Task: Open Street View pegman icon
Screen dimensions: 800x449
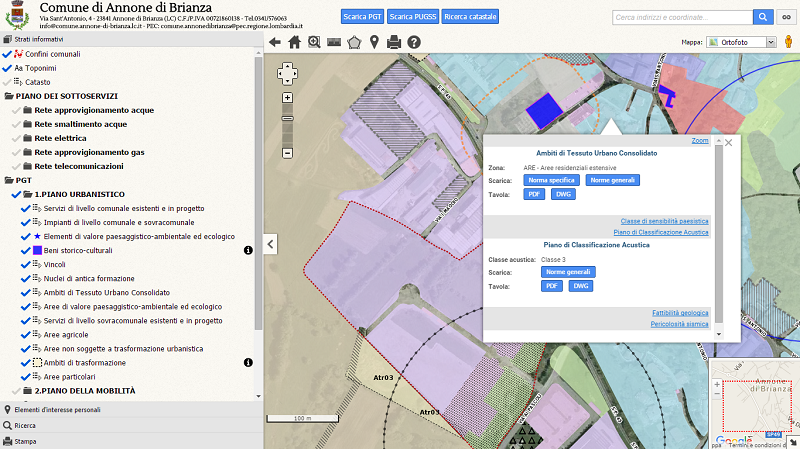Action: (788, 42)
